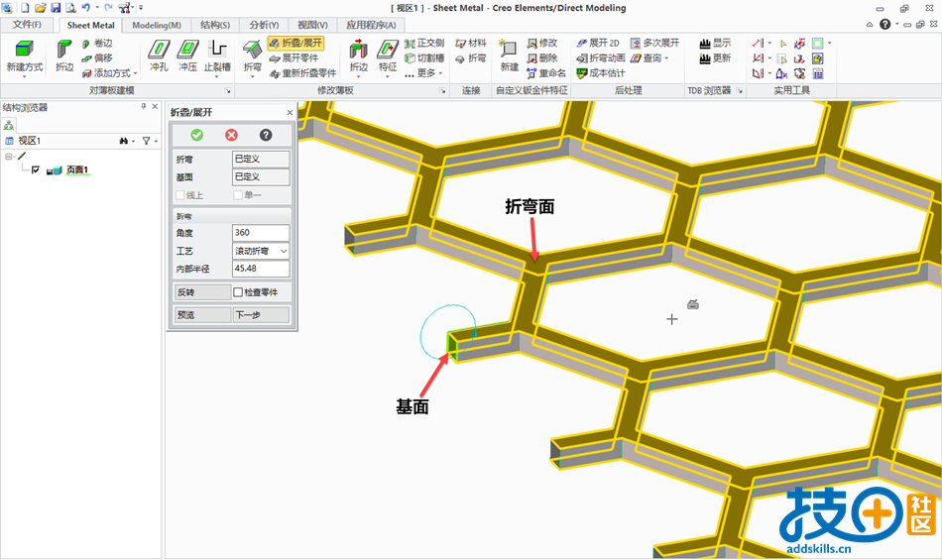Click 修改 custom feature tool
Image resolution: width=942 pixels, height=560 pixels.
click(542, 44)
